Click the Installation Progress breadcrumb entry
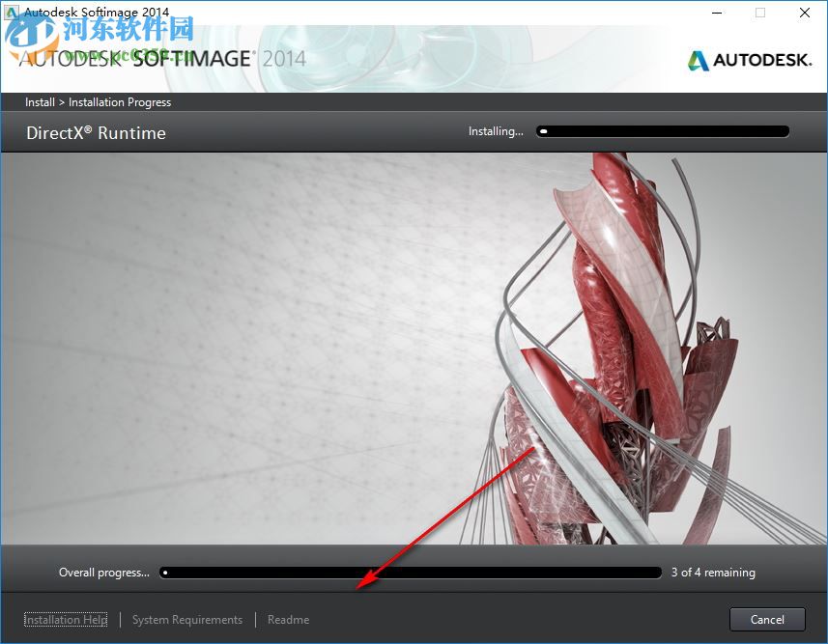 [x=119, y=101]
